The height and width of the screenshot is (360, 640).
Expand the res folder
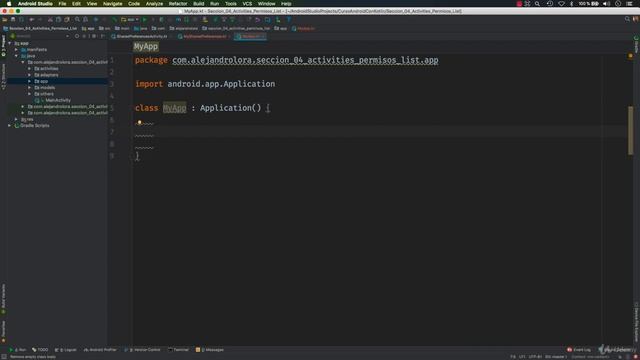[x=16, y=119]
